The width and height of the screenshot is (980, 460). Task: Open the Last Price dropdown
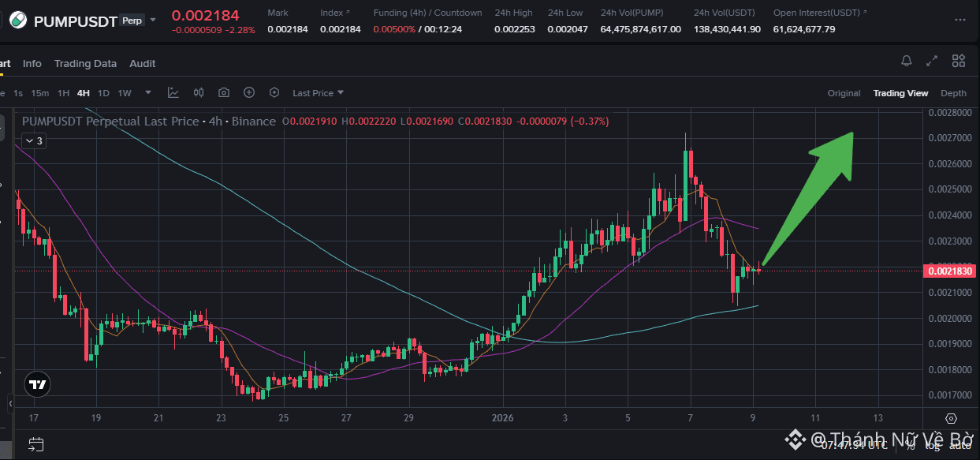(x=319, y=93)
